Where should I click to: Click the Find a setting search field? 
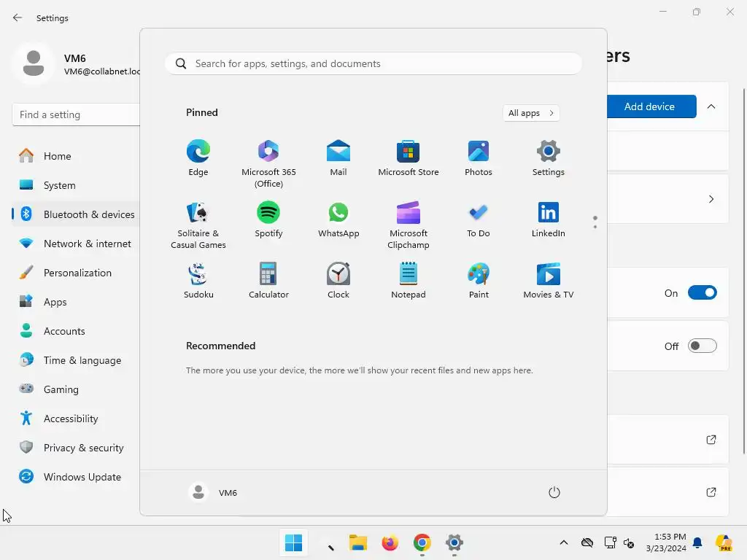click(x=76, y=114)
